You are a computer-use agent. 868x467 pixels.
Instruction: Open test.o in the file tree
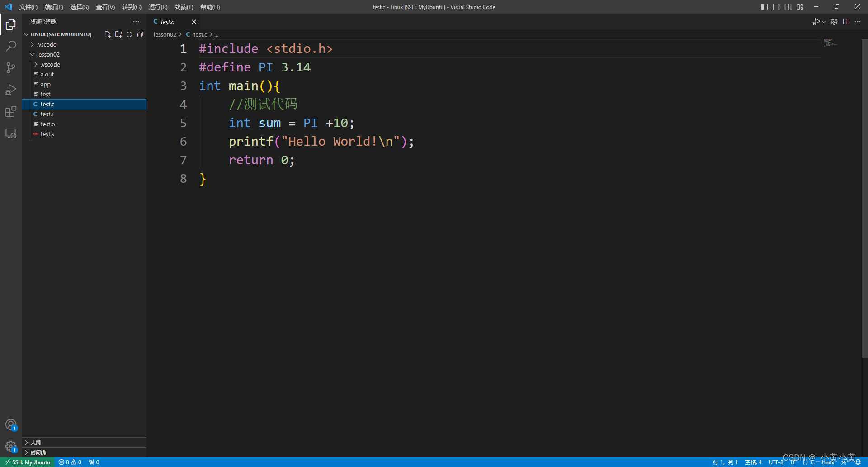(x=84, y=124)
